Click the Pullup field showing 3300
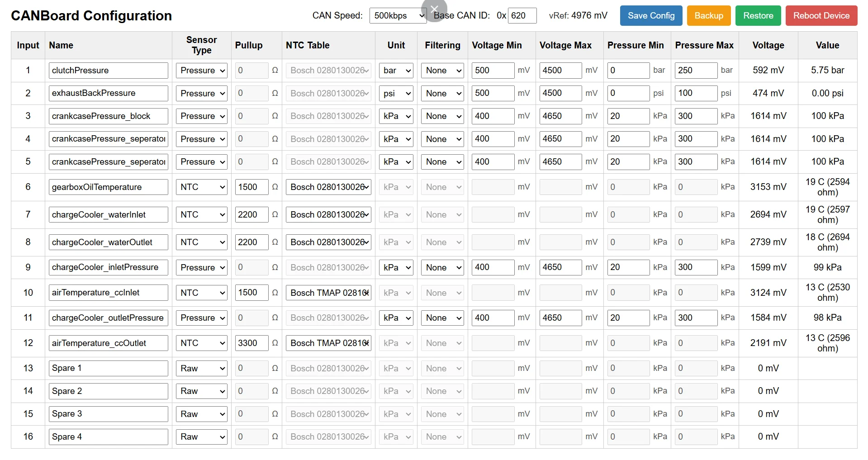Screen dimensions: 868x460 point(251,343)
